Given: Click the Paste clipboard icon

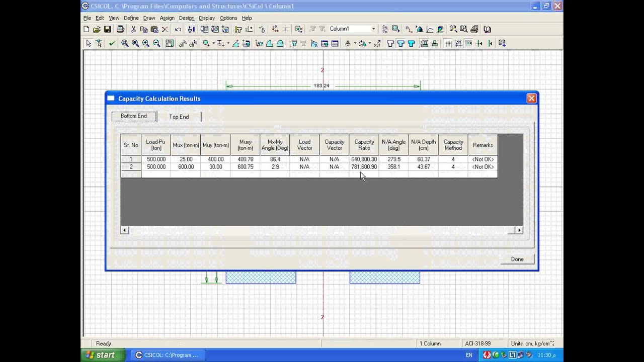Looking at the screenshot, I should [154, 30].
